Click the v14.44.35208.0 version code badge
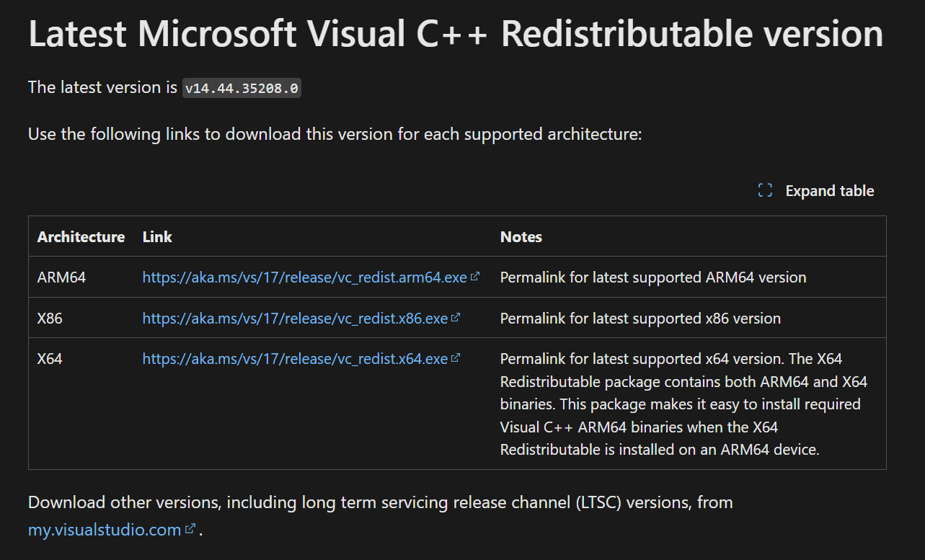The height and width of the screenshot is (560, 925). tap(242, 89)
